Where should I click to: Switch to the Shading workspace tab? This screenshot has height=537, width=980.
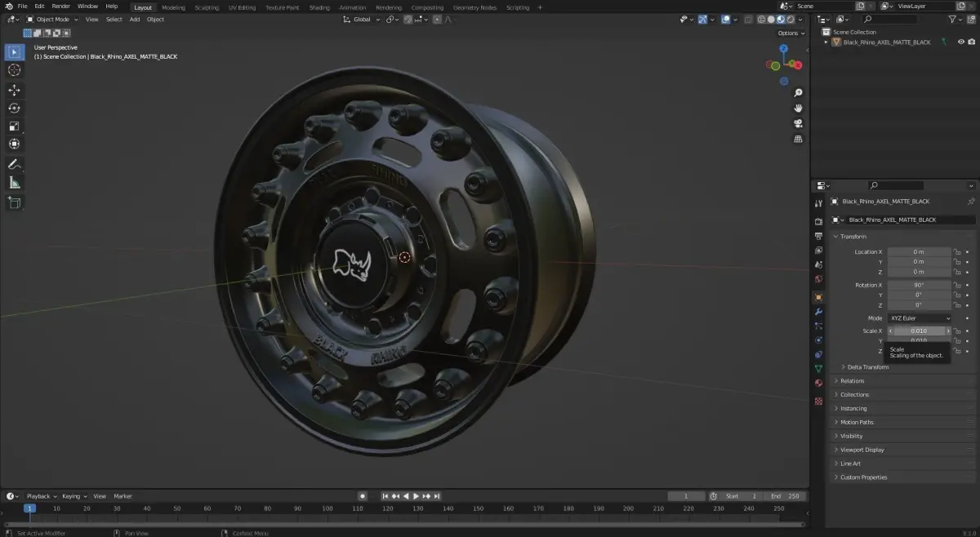[319, 7]
